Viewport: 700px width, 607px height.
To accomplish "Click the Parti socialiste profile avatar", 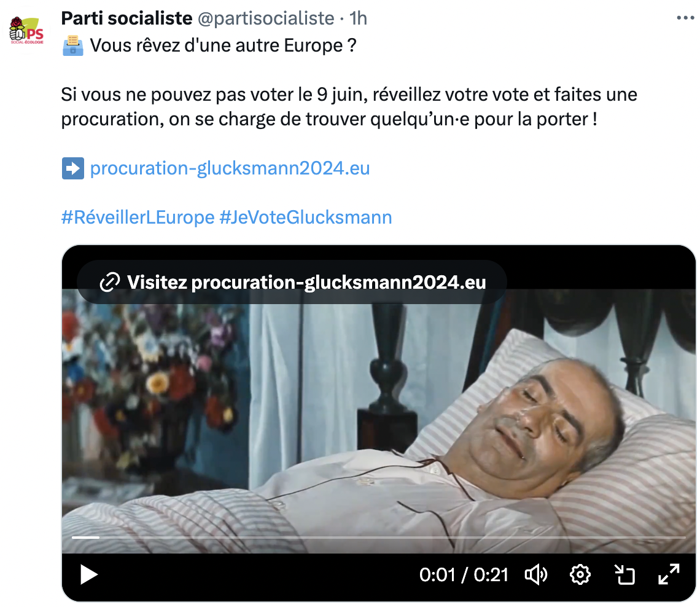I will [27, 30].
